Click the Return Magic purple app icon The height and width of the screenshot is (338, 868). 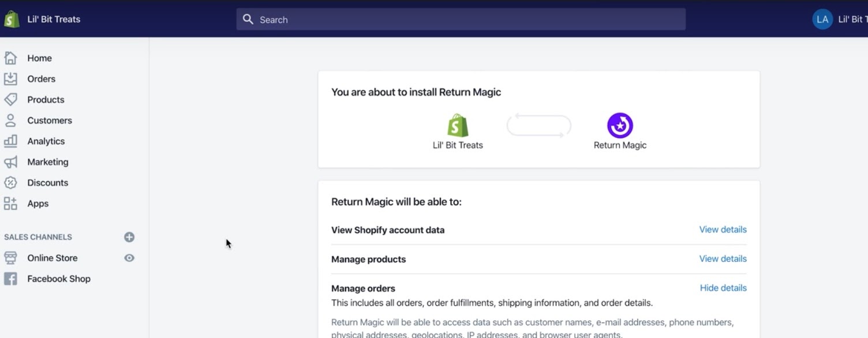pos(620,125)
